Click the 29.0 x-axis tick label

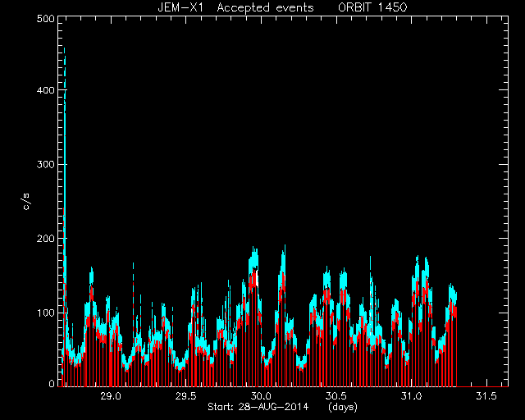point(111,396)
